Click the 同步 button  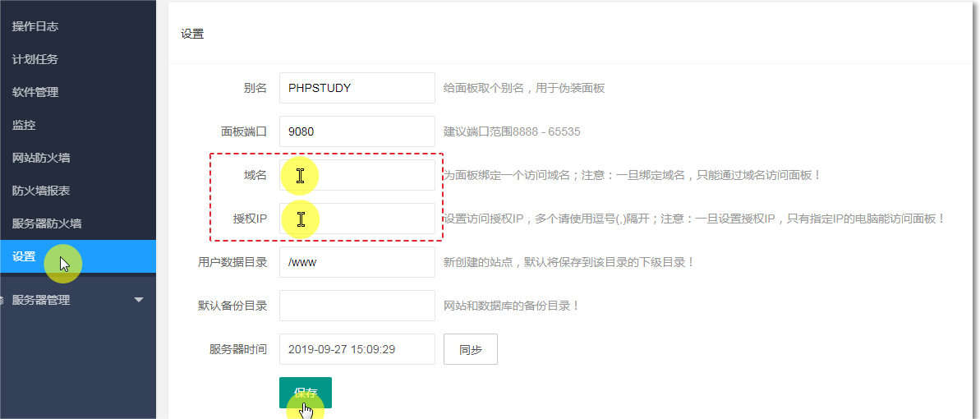coord(471,349)
